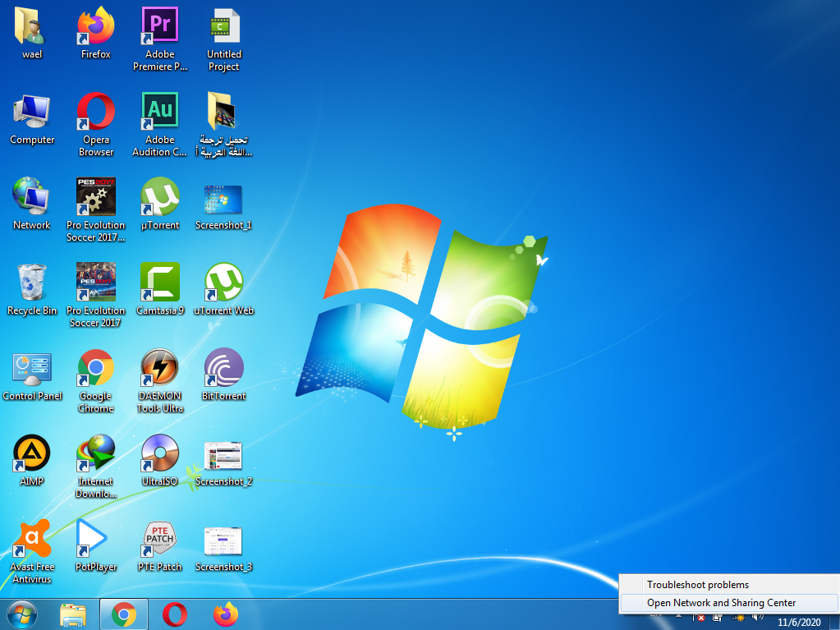Choose Troubleshoot problems from the context menu
This screenshot has width=840, height=630.
pyautogui.click(x=730, y=585)
